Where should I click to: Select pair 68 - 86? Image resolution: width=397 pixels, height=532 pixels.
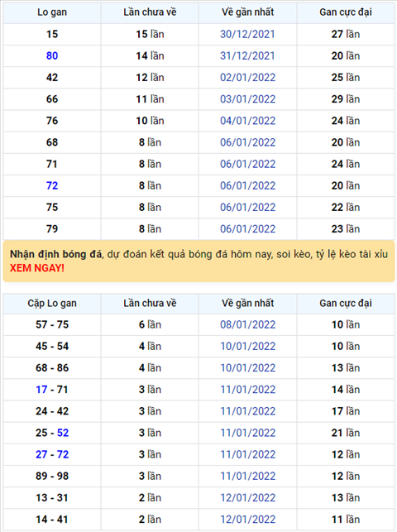[x=52, y=368]
